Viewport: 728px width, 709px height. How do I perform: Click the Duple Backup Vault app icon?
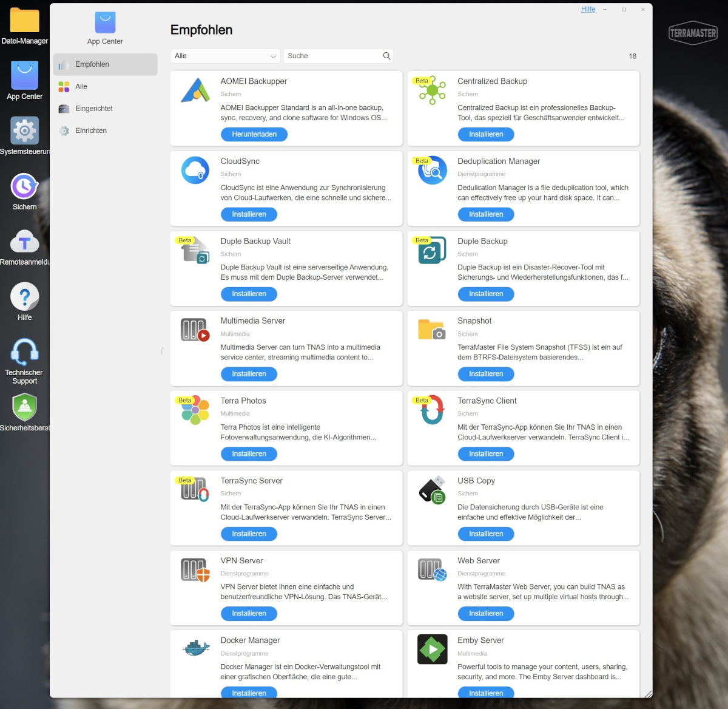(195, 251)
